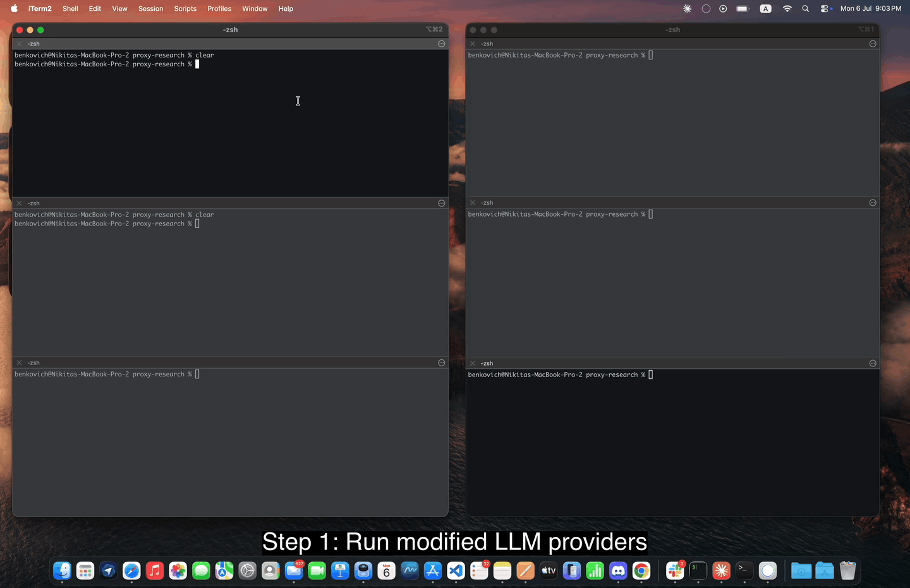Open Google Chrome from the Dock
910x588 pixels.
[641, 571]
